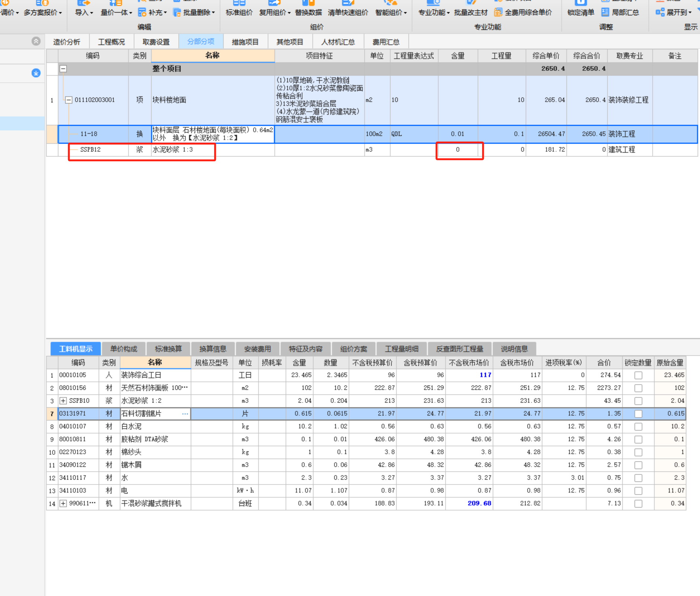Click the 含量 cell of the SSPB12 row
This screenshot has width=700, height=596.
coord(458,150)
